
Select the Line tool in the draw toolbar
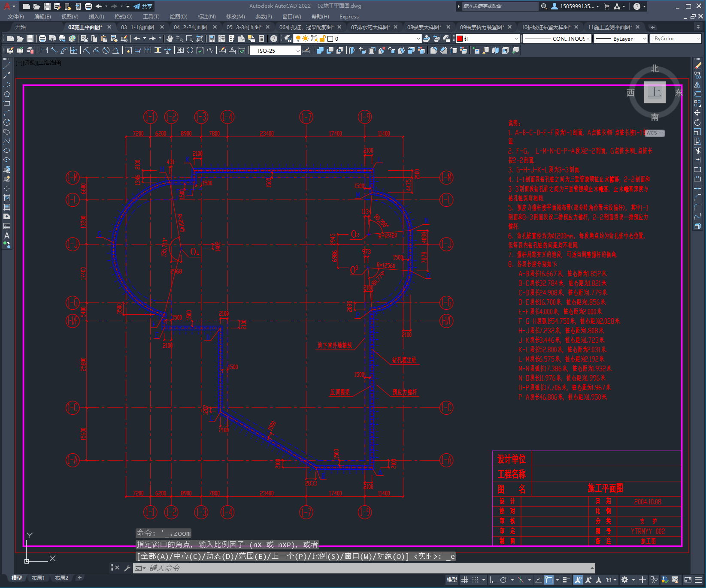click(x=7, y=66)
